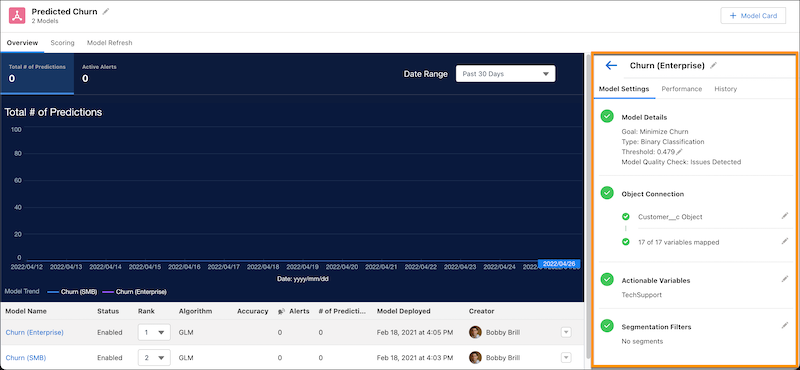Click Bobby Brill avatar in Churn (SMB) row
Viewport: 800px width, 370px height.
[476, 357]
